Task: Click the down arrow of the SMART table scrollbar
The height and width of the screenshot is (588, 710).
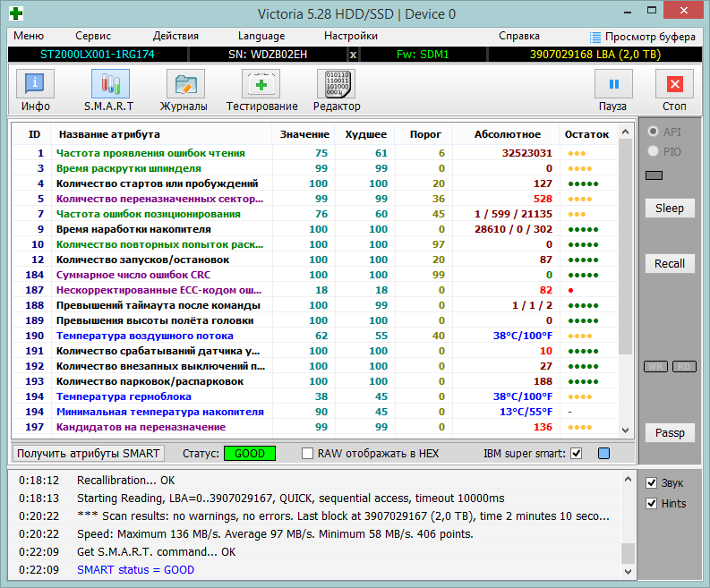Action: coord(625,430)
